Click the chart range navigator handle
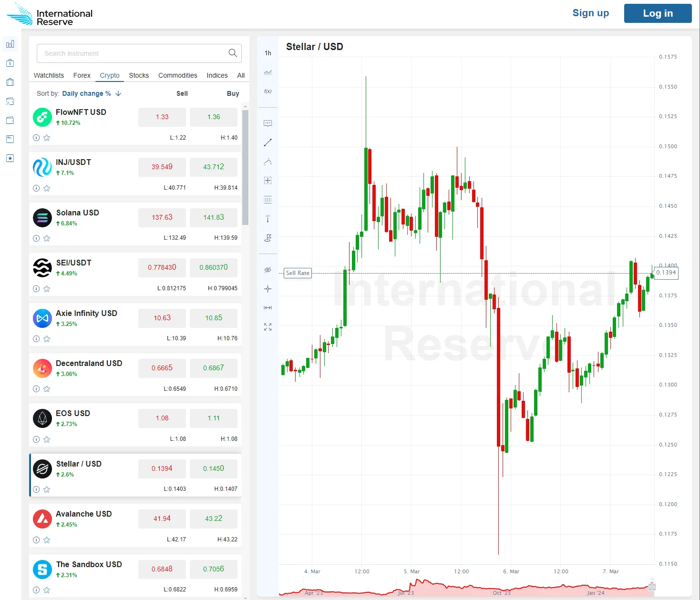Screen dimensions: 700x600 pos(652,587)
